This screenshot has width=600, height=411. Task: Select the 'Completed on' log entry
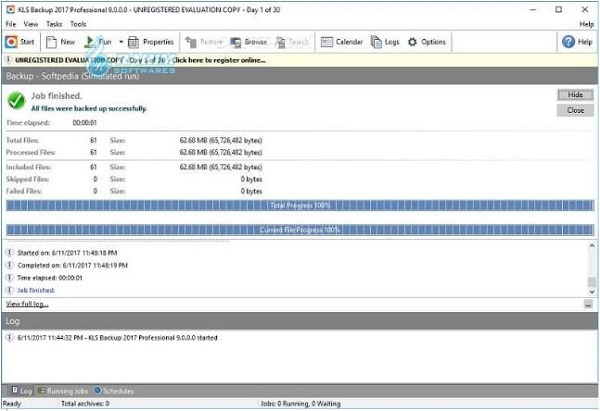click(73, 265)
